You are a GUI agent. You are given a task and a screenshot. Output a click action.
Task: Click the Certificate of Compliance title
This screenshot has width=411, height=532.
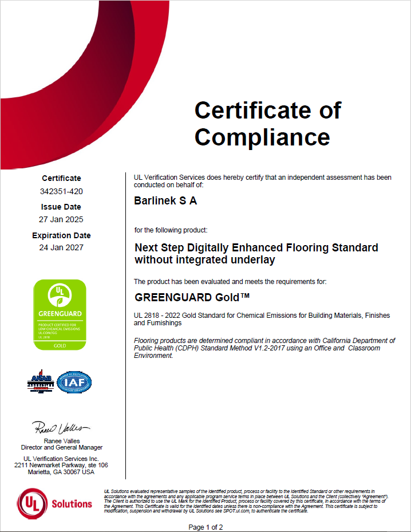[x=267, y=123]
